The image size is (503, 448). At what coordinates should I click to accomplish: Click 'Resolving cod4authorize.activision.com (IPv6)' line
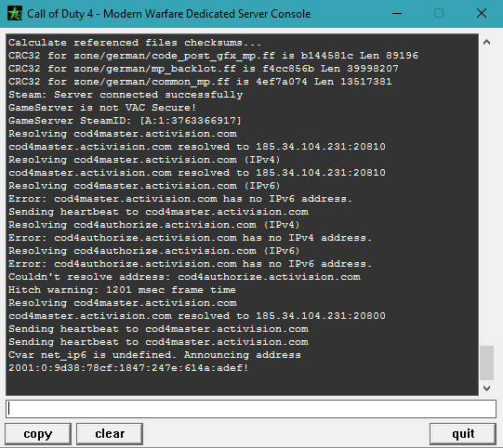154,251
